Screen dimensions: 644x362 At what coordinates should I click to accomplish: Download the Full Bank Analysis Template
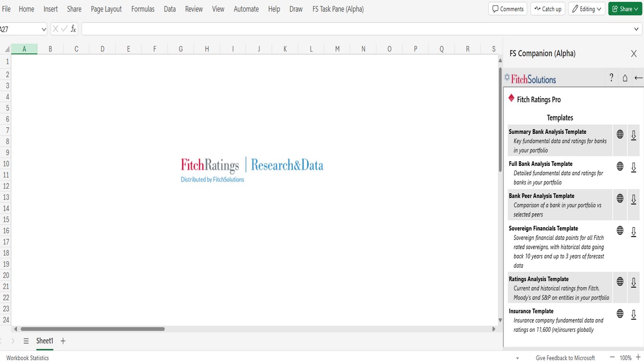click(x=634, y=167)
